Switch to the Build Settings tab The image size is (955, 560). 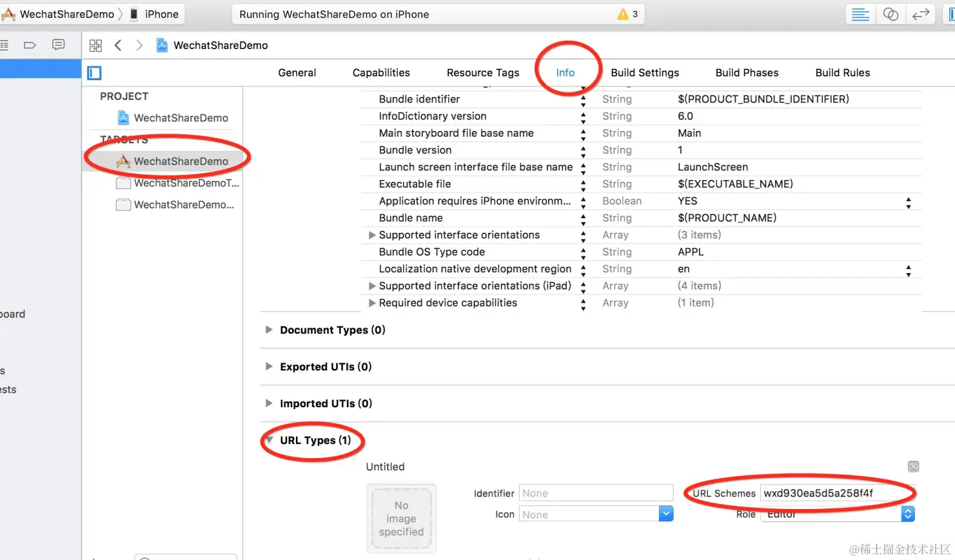tap(645, 73)
